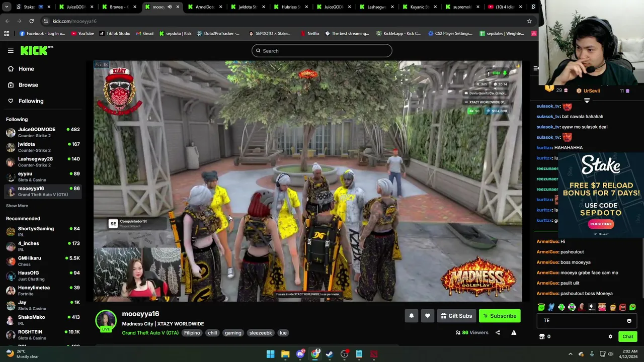The height and width of the screenshot is (362, 644).
Task: Show hidden system tray icons
Action: 570,354
